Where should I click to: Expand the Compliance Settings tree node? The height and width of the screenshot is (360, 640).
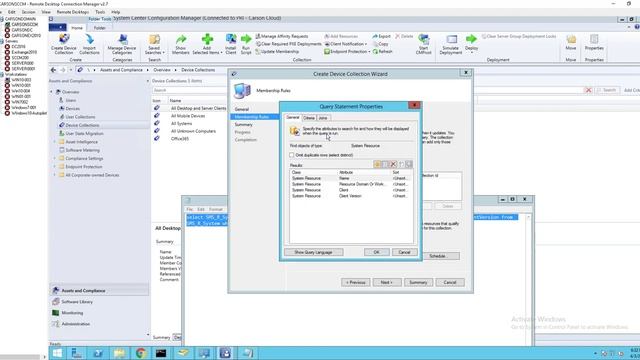coord(55,158)
